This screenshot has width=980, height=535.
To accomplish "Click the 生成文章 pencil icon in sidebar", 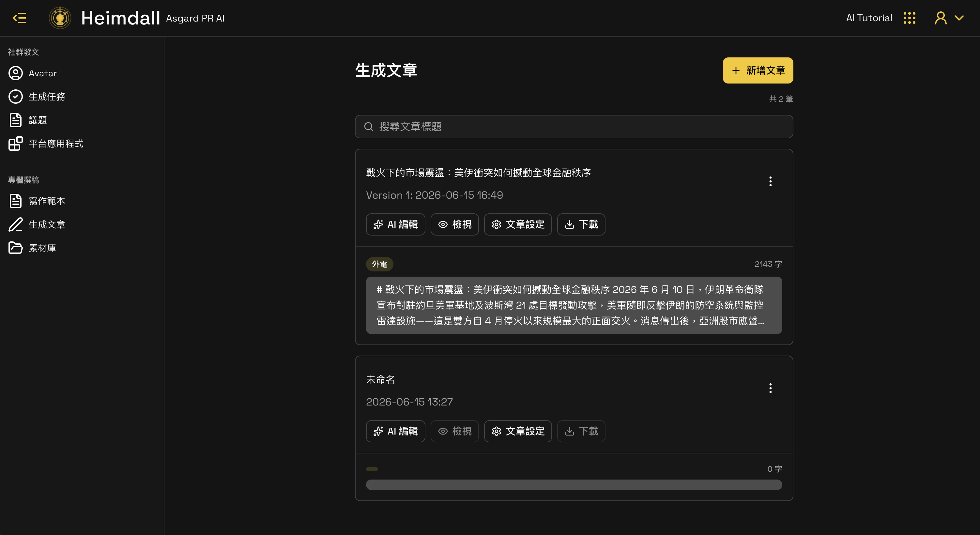I will coord(16,224).
